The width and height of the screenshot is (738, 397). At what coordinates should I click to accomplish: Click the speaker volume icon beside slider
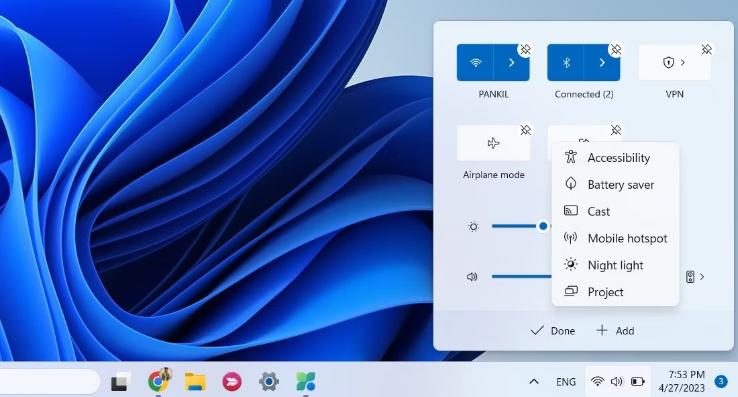tap(472, 276)
